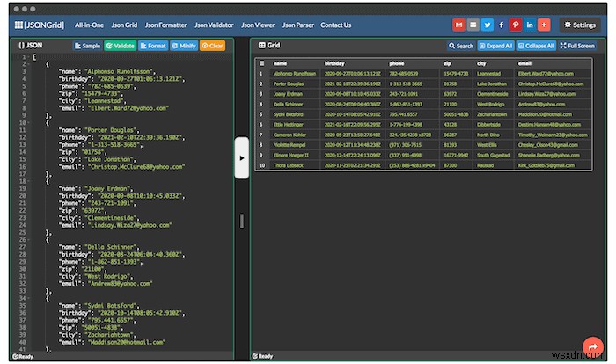Click the splitter grip between panels
This screenshot has width=616, height=364.
click(242, 221)
